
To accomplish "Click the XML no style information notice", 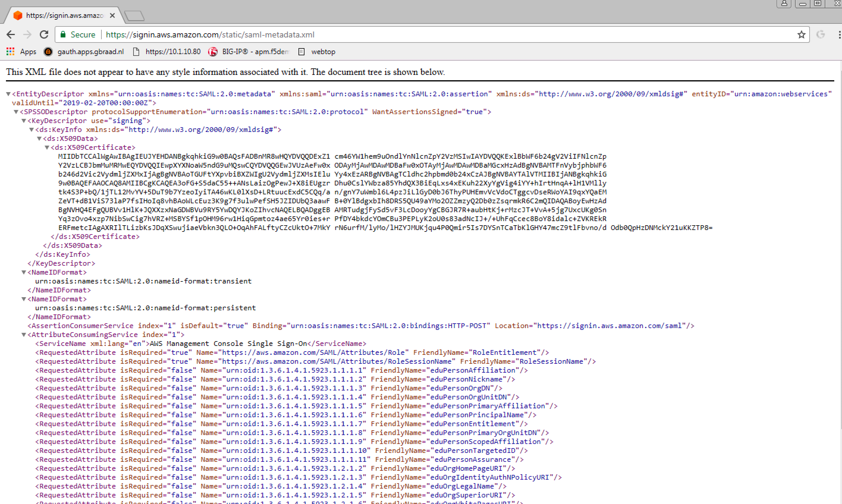I will (x=225, y=72).
